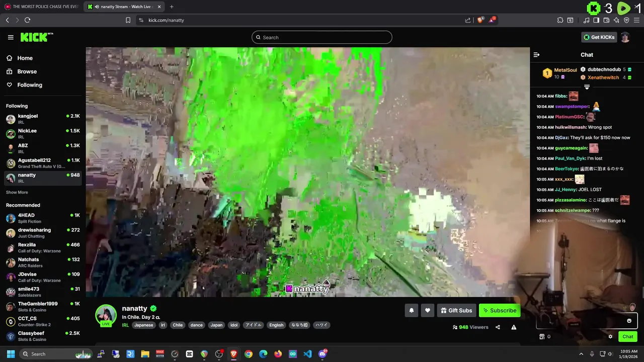The image size is (644, 362).
Task: Open Brave Rewards triangle icon
Action: point(492,20)
